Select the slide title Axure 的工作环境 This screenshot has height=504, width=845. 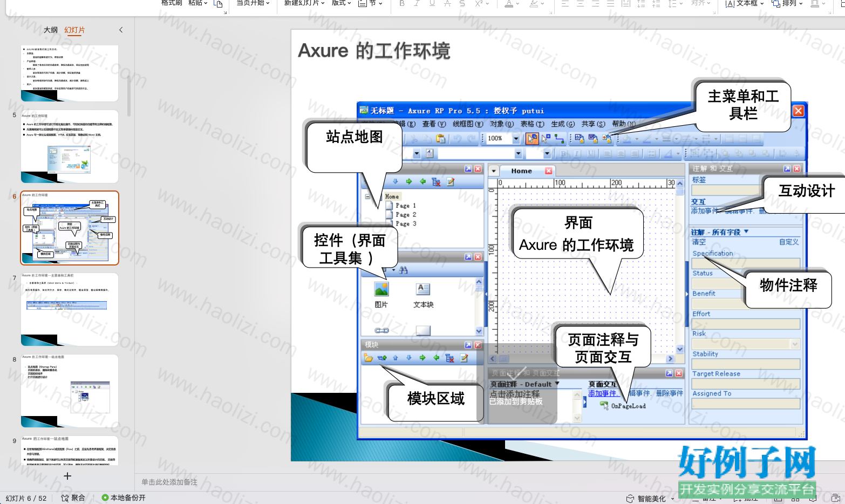(x=374, y=51)
